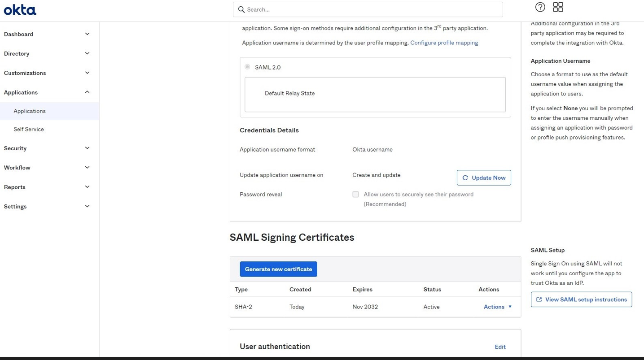The image size is (644, 360).
Task: Click the Okta logo
Action: click(x=20, y=10)
